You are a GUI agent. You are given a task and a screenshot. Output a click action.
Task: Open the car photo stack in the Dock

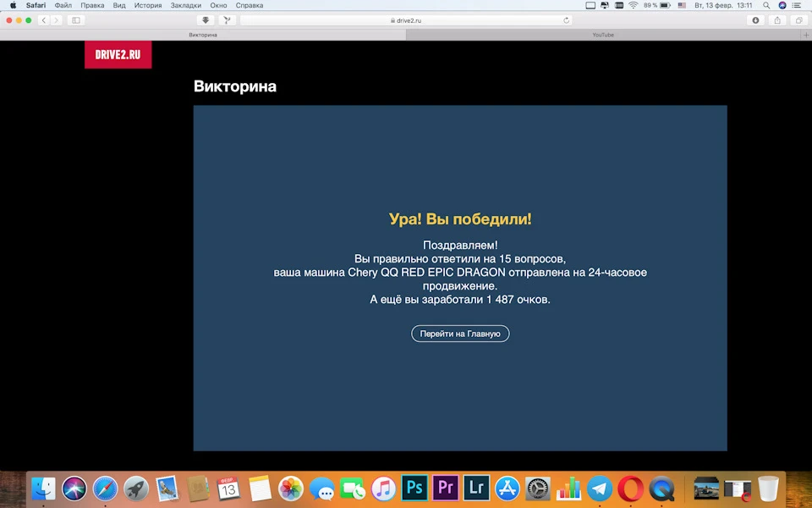coord(706,489)
